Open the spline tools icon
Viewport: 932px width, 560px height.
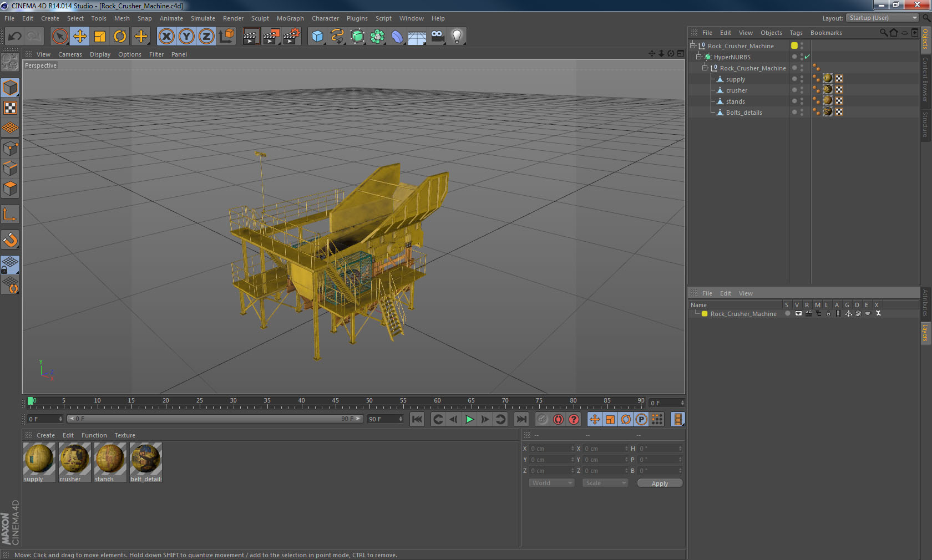(337, 37)
